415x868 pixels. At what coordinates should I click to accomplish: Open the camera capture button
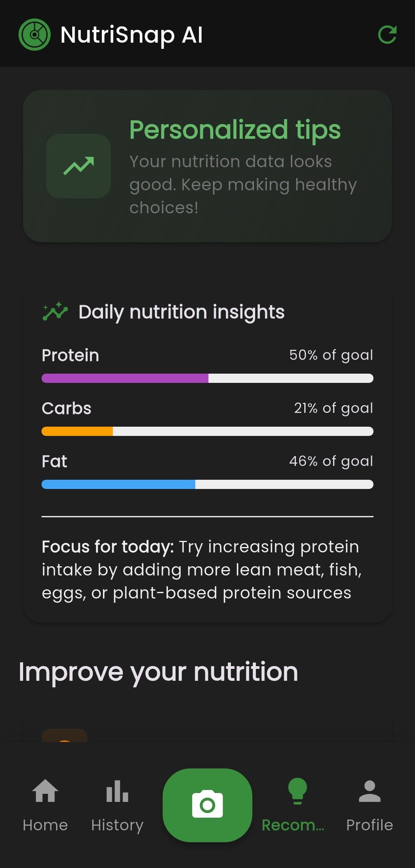(207, 805)
